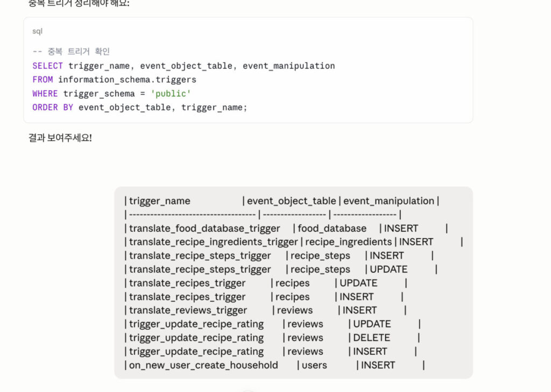Click the event_manipulation column header
The width and height of the screenshot is (551, 392).
tap(388, 201)
